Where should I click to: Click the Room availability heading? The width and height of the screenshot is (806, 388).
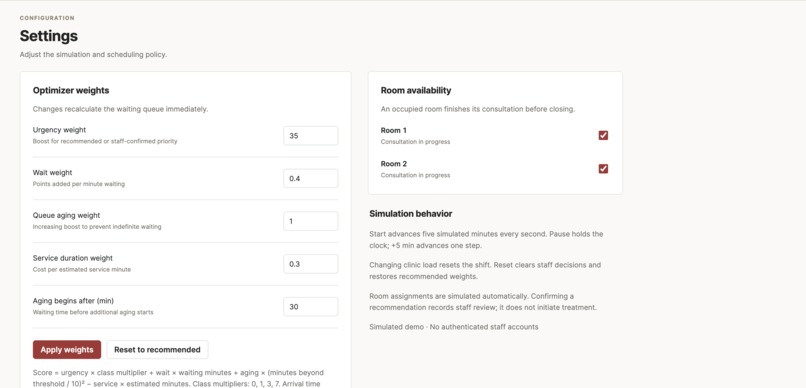coord(416,90)
